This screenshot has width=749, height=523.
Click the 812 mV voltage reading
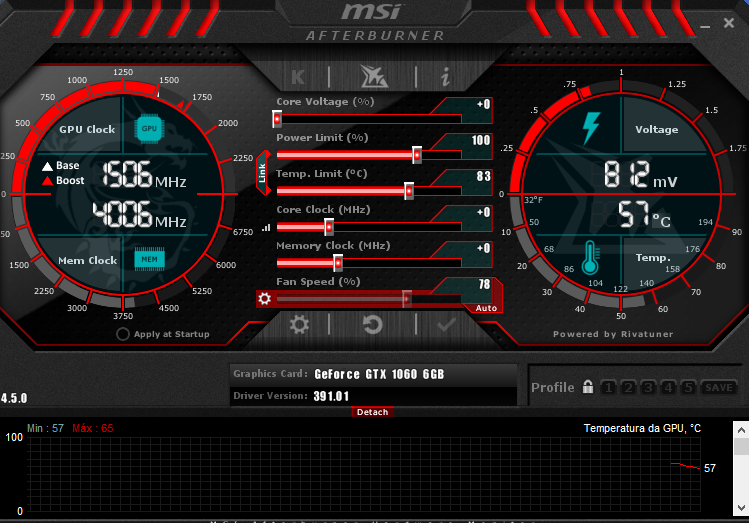[x=641, y=174]
